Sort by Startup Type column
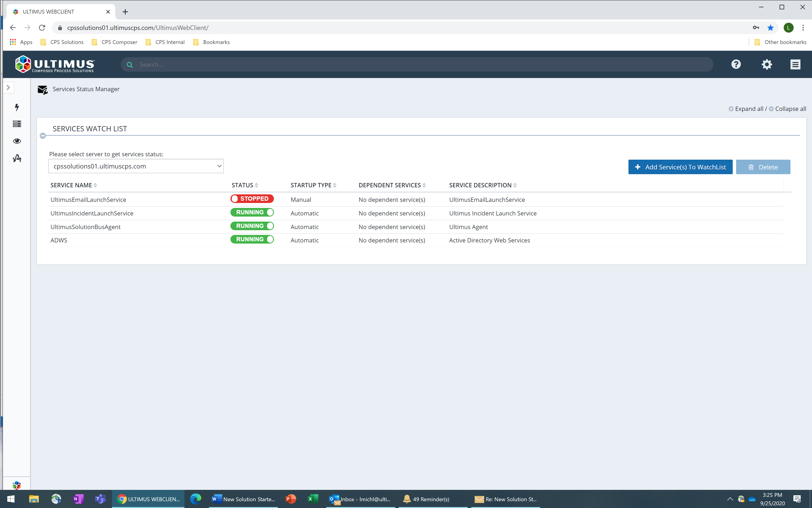Image resolution: width=812 pixels, height=508 pixels. [x=313, y=185]
